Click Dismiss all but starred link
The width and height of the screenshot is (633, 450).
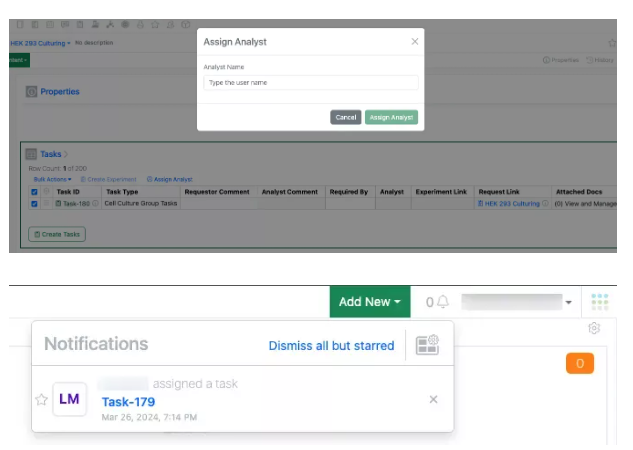click(331, 346)
